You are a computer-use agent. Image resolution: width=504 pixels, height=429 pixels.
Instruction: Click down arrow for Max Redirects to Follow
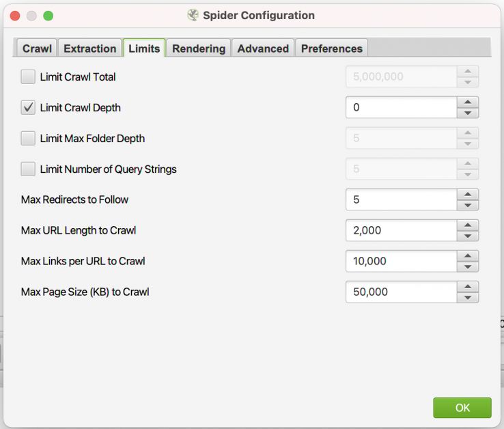click(468, 205)
